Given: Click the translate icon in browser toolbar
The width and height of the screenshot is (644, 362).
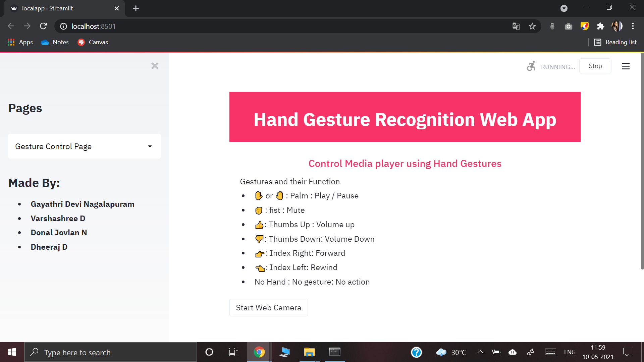Looking at the screenshot, I should (x=516, y=26).
